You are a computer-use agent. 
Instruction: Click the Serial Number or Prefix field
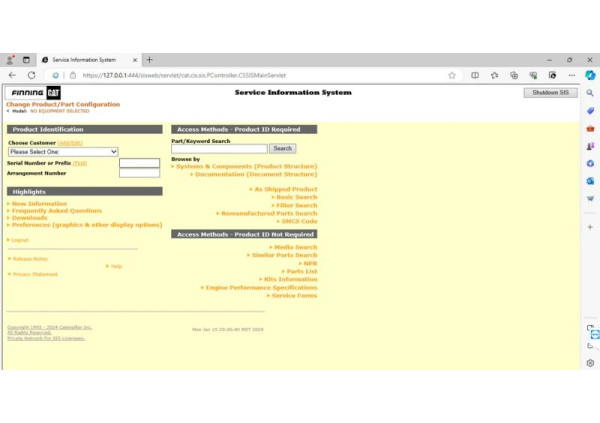(139, 163)
